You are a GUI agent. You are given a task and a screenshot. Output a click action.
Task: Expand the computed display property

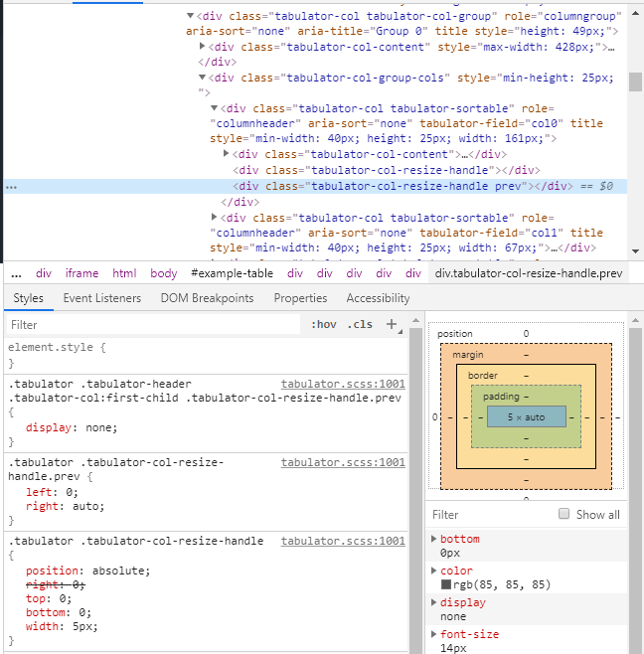coord(433,602)
